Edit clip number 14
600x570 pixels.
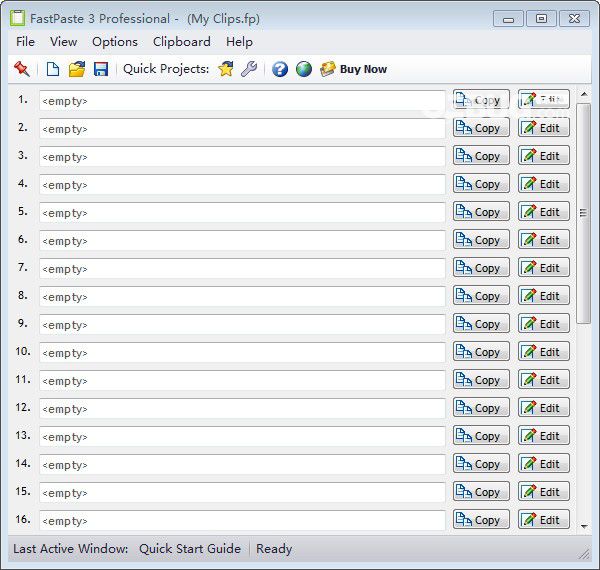(544, 463)
